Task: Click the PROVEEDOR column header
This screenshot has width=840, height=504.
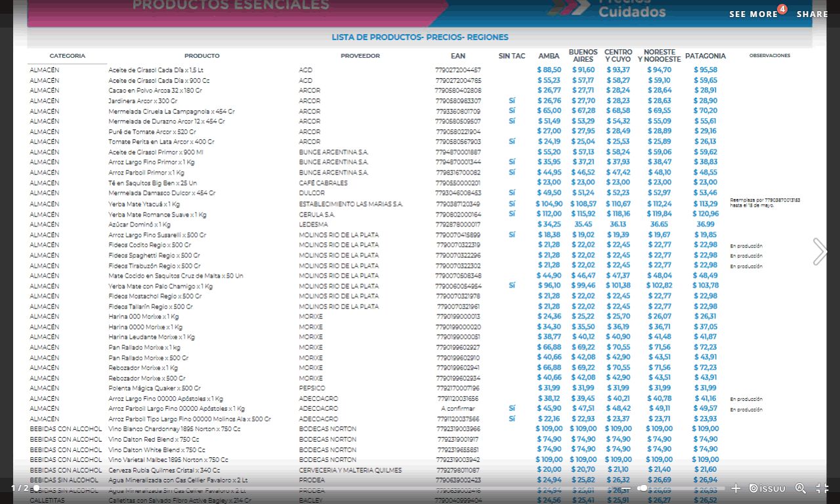Action: pyautogui.click(x=360, y=56)
